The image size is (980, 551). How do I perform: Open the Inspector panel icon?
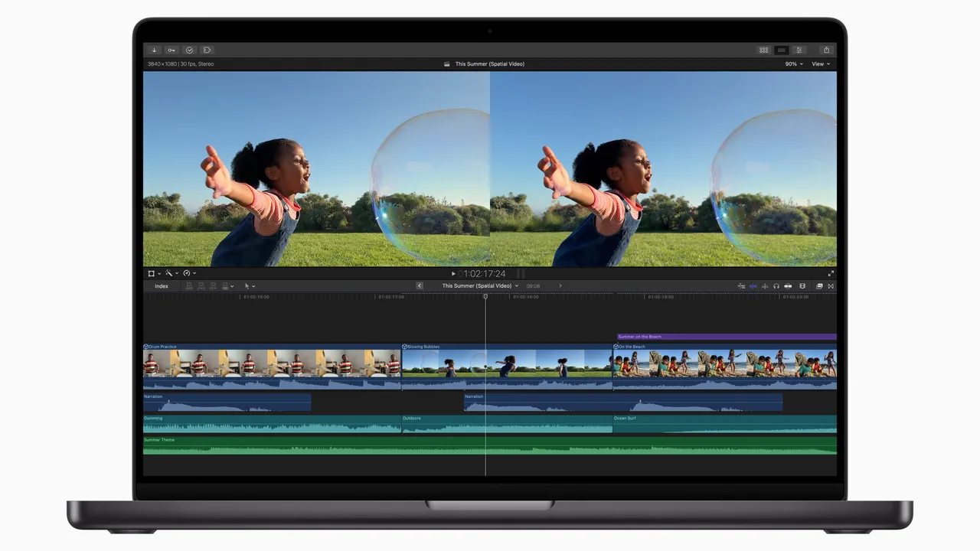[x=799, y=50]
